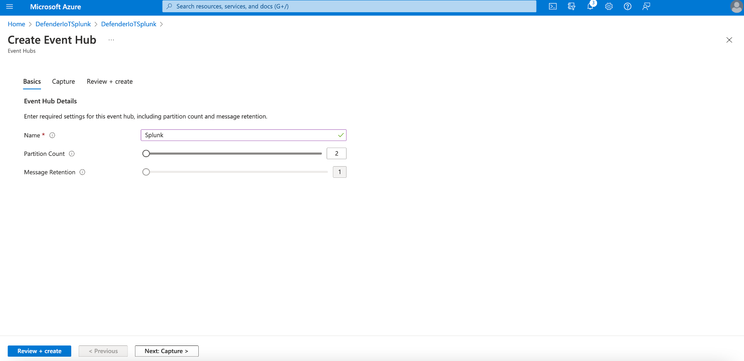The image size is (744, 361).
Task: Open Cloud Shell from the top bar
Action: [552, 7]
